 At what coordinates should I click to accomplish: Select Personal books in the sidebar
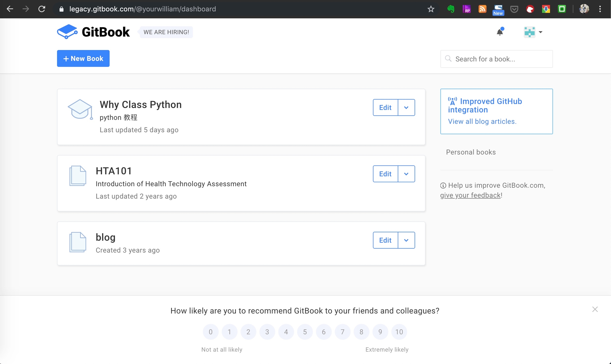coord(471,152)
